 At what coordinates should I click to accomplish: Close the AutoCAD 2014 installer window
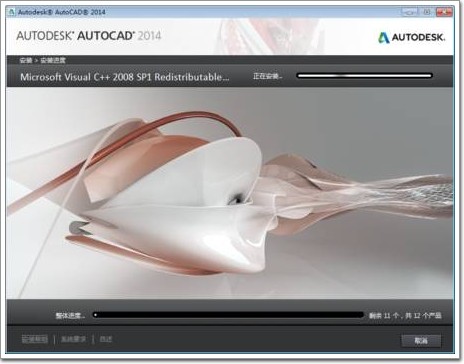point(444,12)
